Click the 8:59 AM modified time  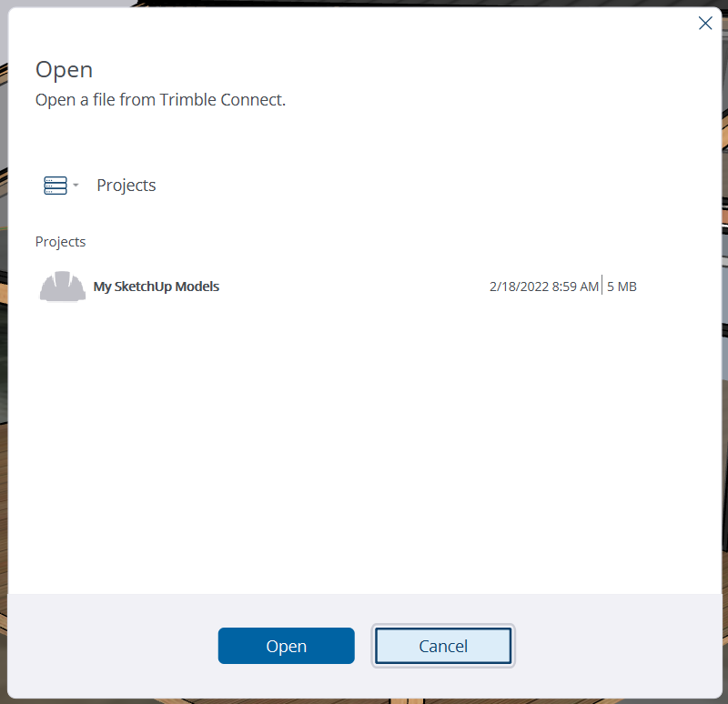(575, 287)
